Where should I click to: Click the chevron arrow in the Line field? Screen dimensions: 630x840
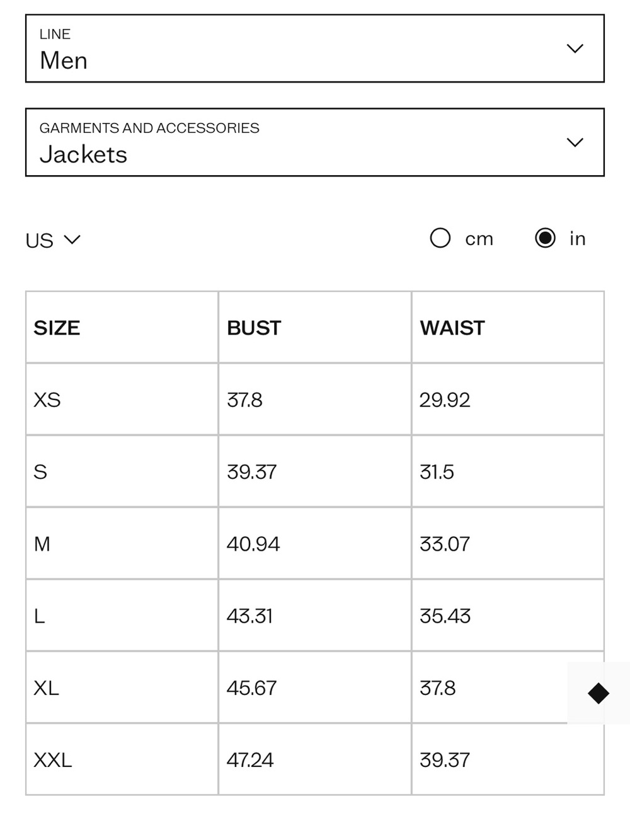tap(575, 49)
